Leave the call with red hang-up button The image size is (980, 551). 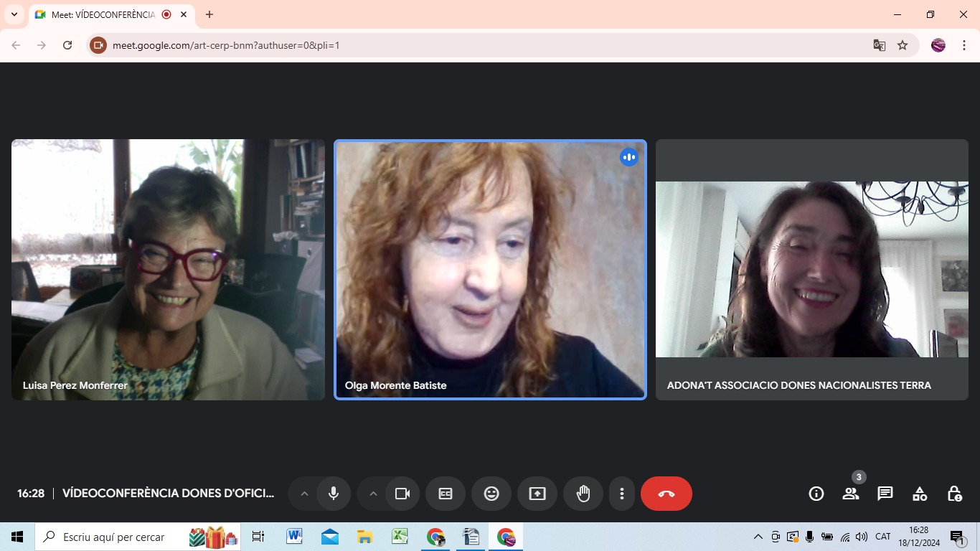[x=666, y=494]
